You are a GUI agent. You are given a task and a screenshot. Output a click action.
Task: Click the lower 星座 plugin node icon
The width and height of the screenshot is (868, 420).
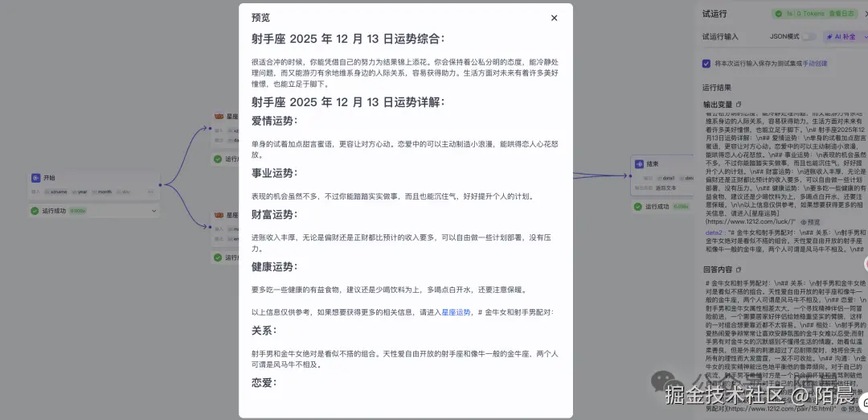219,215
